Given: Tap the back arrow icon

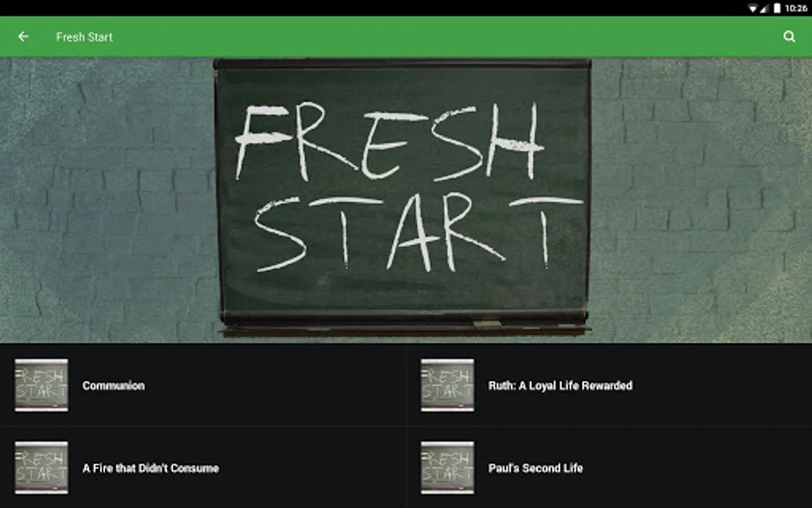Looking at the screenshot, I should point(23,37).
